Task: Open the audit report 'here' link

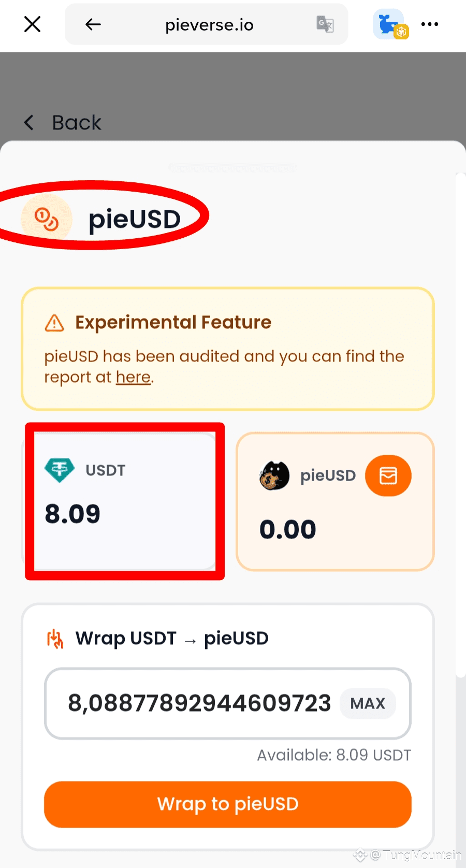Action: (x=133, y=377)
